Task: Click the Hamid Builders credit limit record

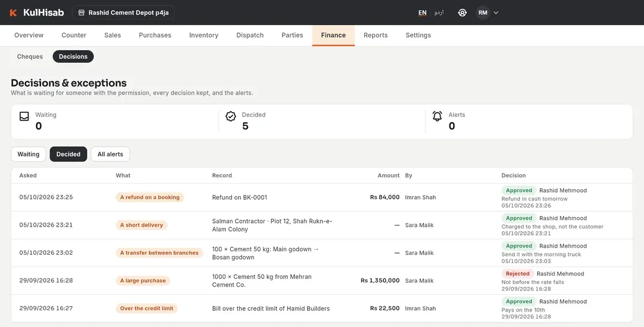Action: (x=271, y=309)
